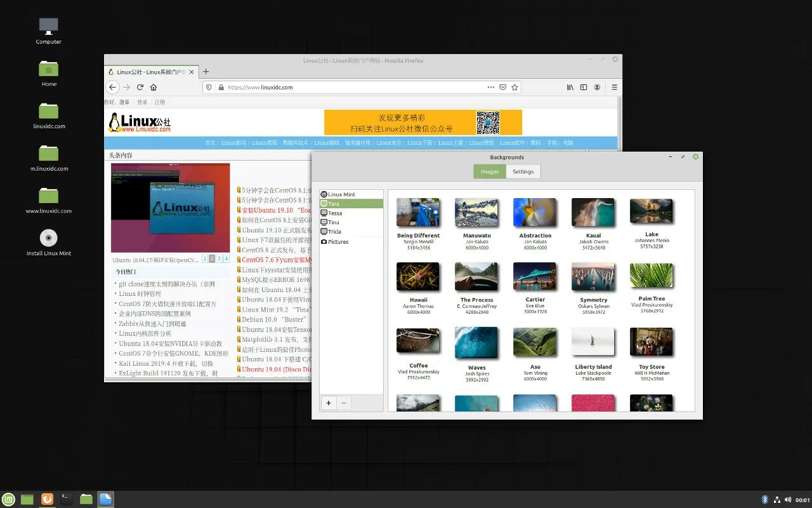Click the 'git clone速度太慢' article link

(x=167, y=284)
